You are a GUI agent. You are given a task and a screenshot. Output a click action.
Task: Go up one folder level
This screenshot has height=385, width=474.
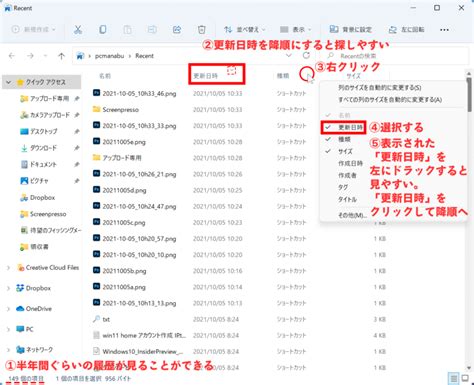[x=61, y=56]
